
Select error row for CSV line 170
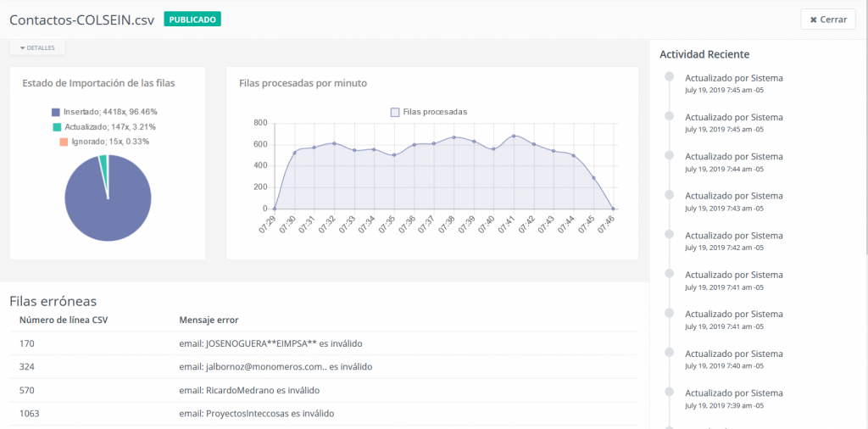coord(324,343)
